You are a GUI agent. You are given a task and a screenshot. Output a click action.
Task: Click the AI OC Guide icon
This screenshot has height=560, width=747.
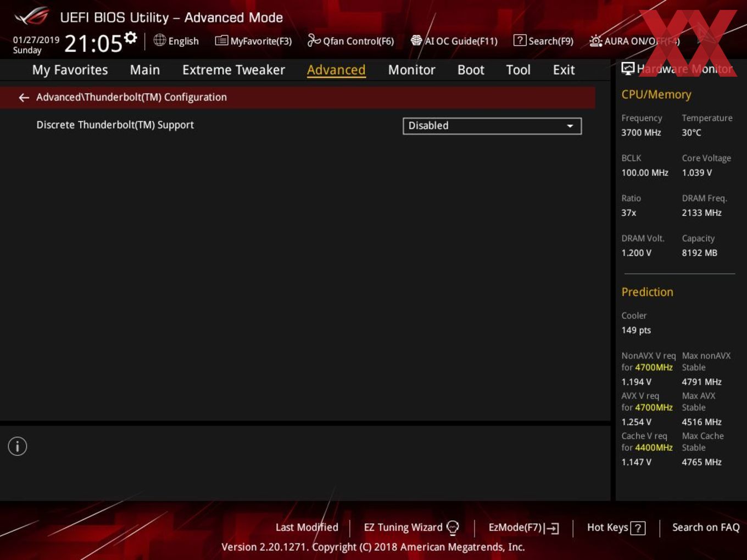coord(416,41)
